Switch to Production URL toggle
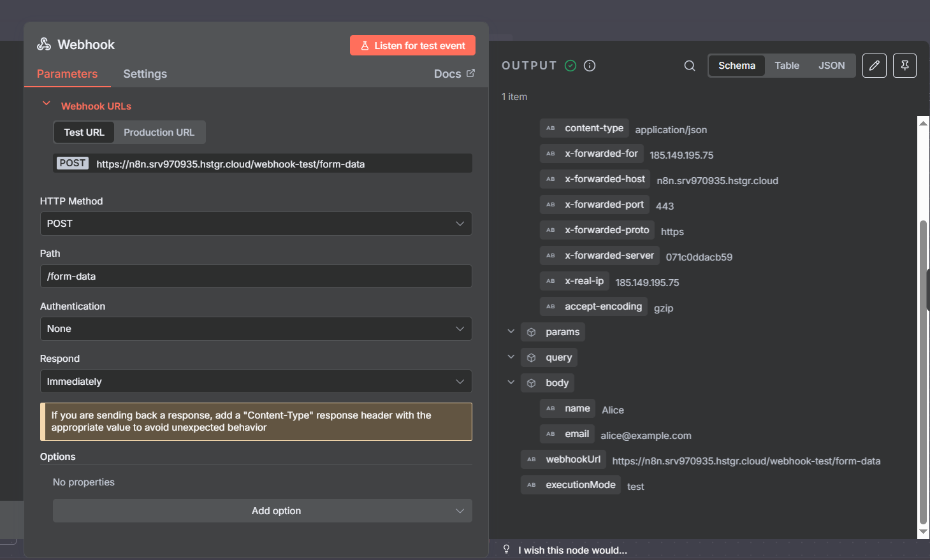The width and height of the screenshot is (930, 560). click(159, 133)
